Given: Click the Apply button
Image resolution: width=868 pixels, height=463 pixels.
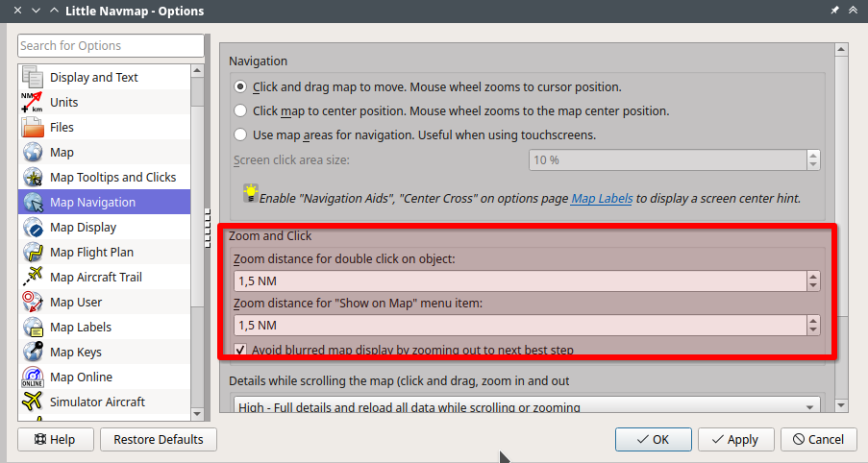Looking at the screenshot, I should pos(735,439).
